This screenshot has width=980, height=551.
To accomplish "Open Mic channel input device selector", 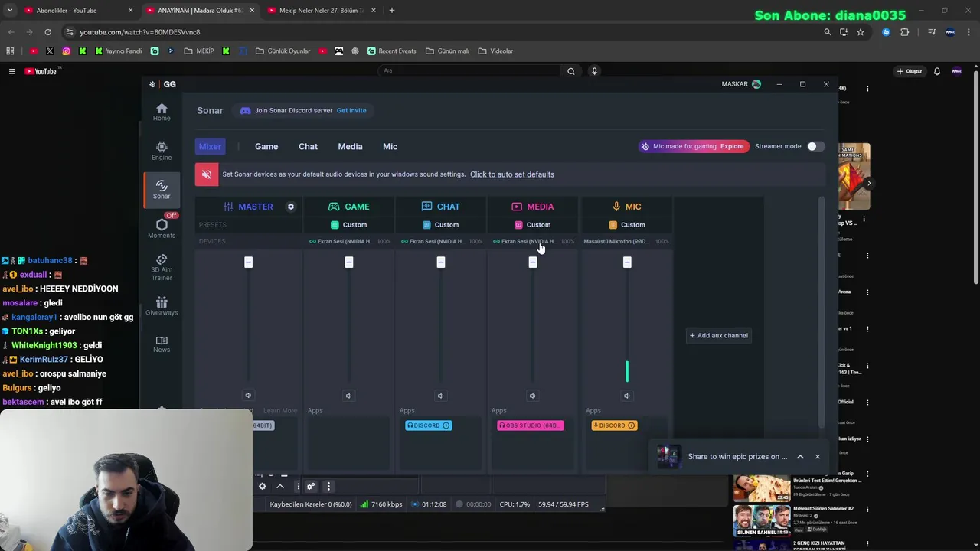I will click(626, 241).
